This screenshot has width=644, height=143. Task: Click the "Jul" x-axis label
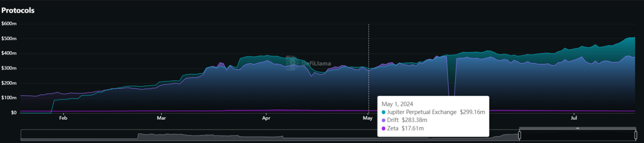pos(574,118)
